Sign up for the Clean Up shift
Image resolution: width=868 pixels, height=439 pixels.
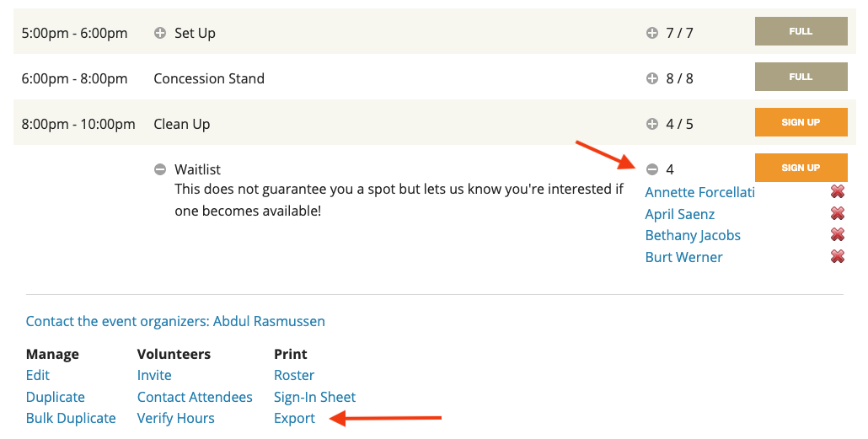click(800, 122)
